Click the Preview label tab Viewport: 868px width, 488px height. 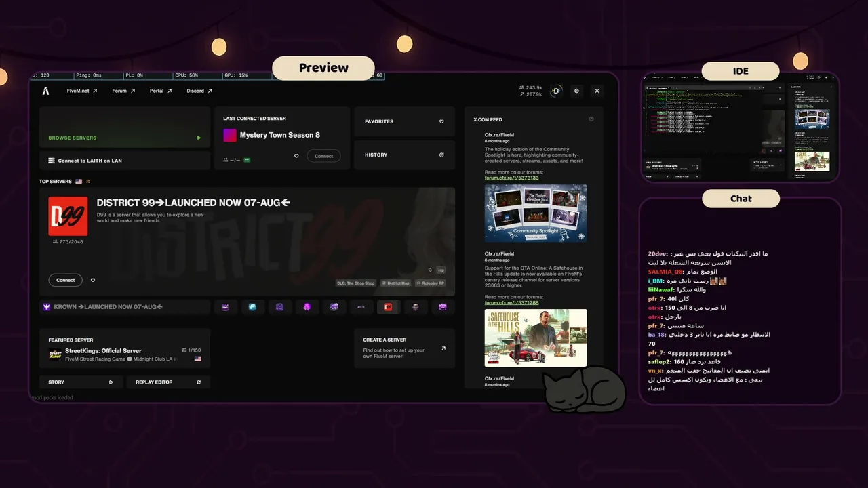point(323,68)
